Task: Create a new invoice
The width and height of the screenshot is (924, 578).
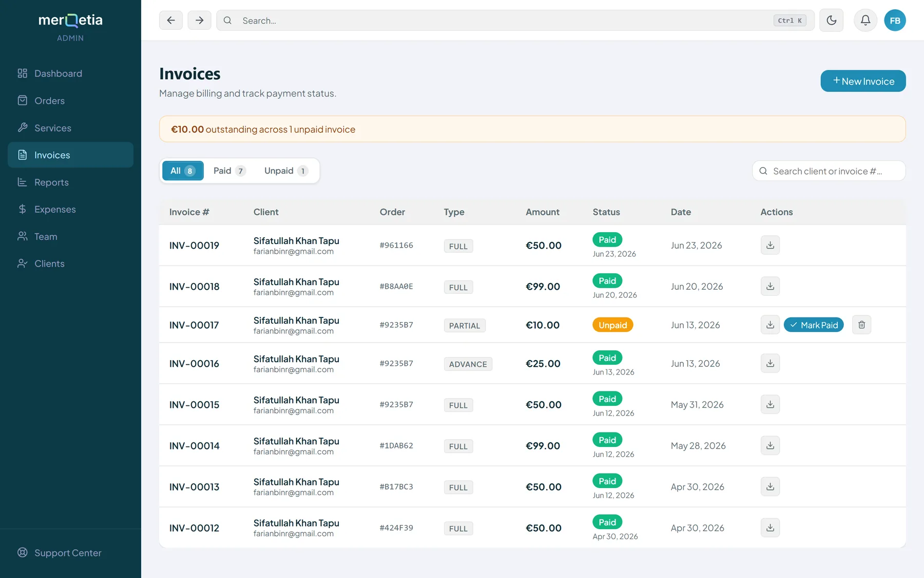Action: (x=863, y=81)
